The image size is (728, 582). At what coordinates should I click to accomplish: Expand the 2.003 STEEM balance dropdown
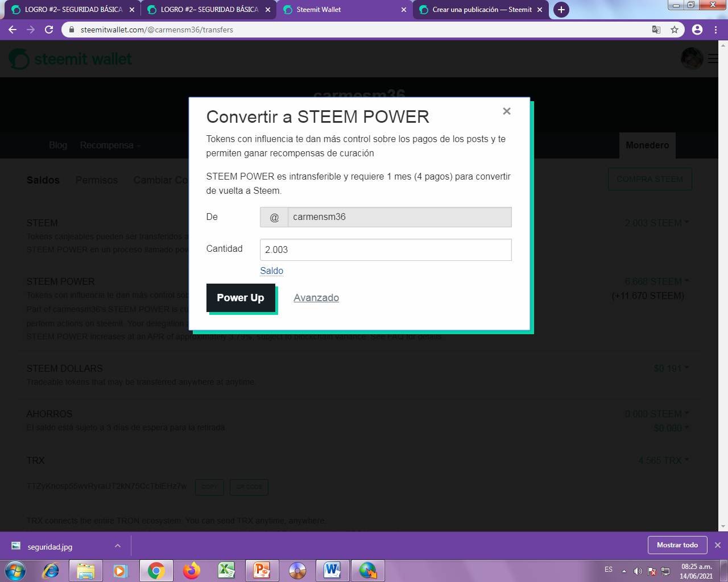[x=656, y=223]
